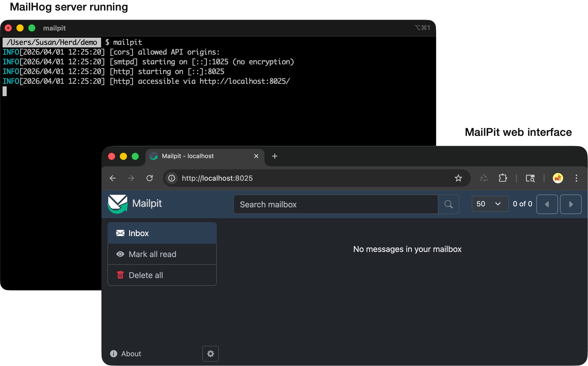Image resolution: width=588 pixels, height=366 pixels.
Task: Reload the page with the refresh icon
Action: click(150, 178)
